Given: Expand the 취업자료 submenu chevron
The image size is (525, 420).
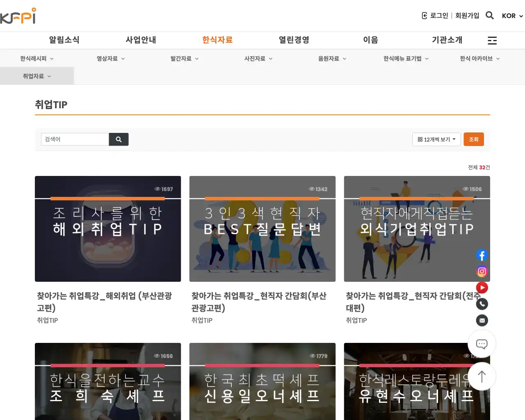Looking at the screenshot, I should (49, 76).
